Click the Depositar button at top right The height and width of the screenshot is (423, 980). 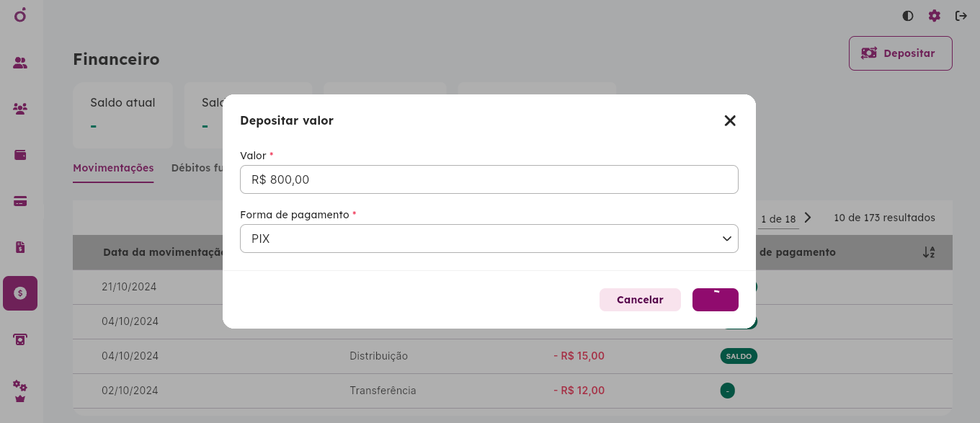click(901, 53)
